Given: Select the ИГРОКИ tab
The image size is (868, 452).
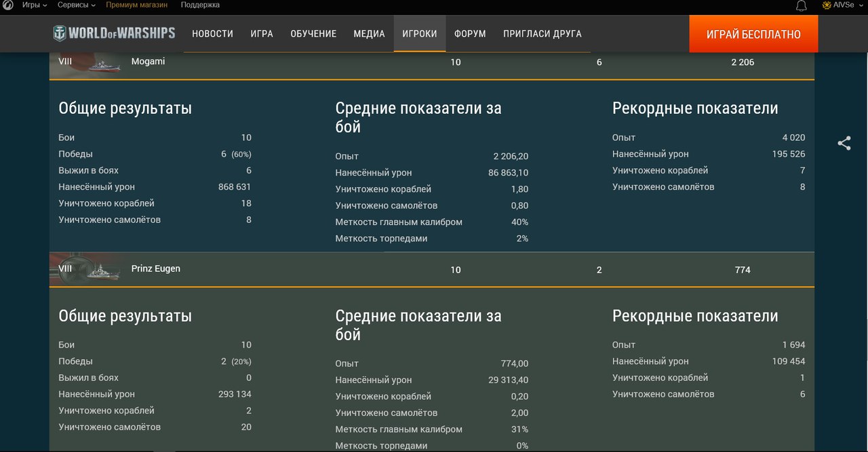Looking at the screenshot, I should pyautogui.click(x=419, y=34).
